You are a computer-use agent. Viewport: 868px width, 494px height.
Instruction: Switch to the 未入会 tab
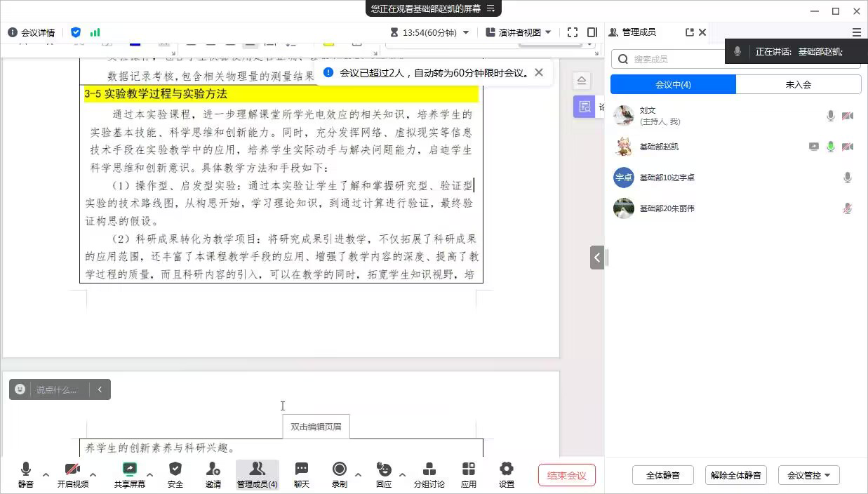[x=798, y=84]
